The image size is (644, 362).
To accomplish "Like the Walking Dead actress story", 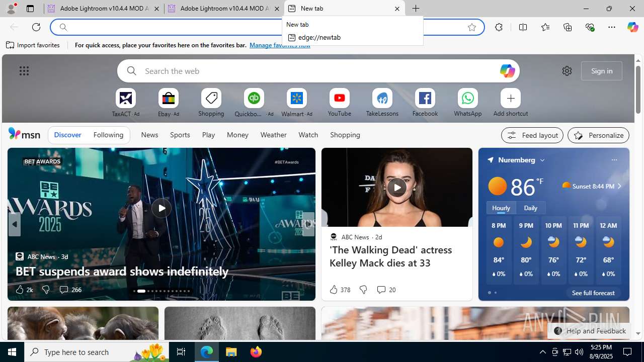I will click(340, 290).
